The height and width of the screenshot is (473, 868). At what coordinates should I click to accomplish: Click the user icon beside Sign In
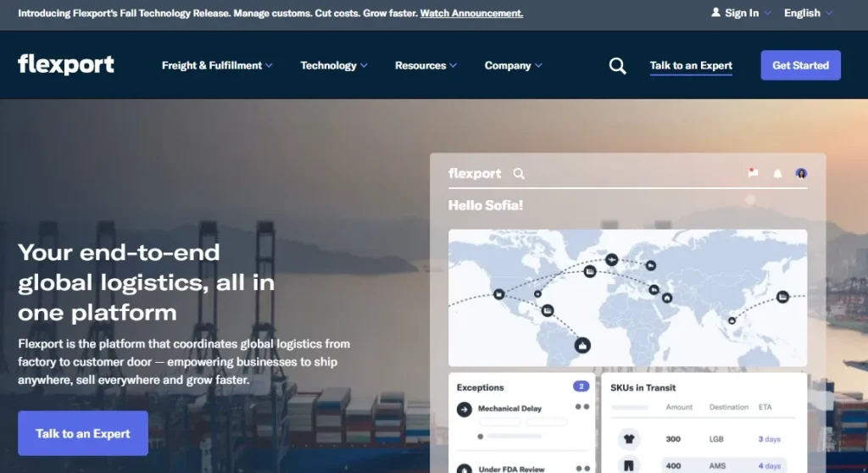coord(715,12)
